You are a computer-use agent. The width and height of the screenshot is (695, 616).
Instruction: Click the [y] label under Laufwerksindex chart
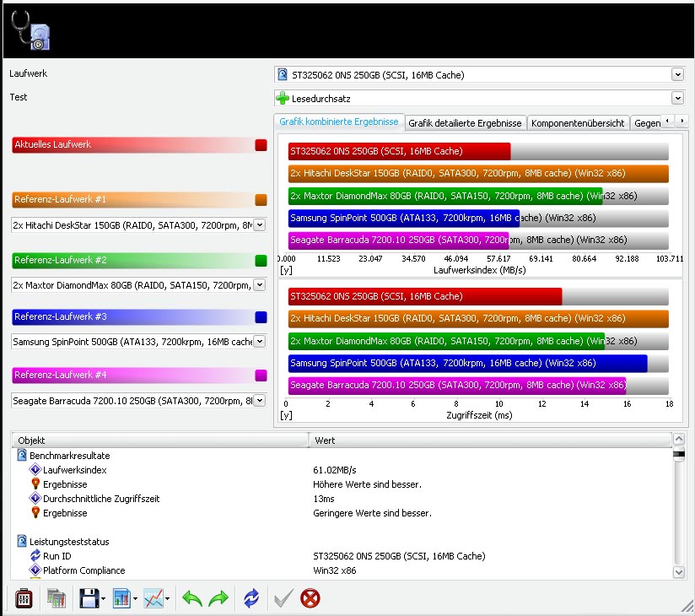[286, 270]
